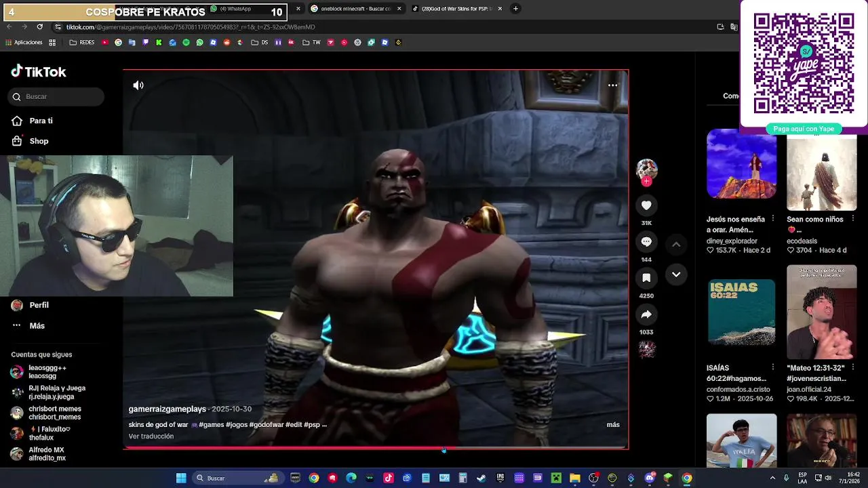The width and height of the screenshot is (868, 488).
Task: Open Discord from the taskbar
Action: (650, 478)
